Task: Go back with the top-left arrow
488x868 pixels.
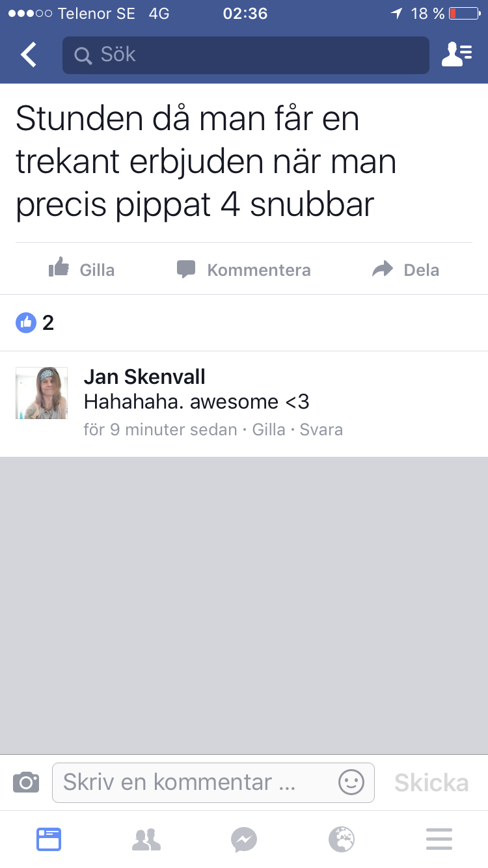Action: pyautogui.click(x=29, y=55)
